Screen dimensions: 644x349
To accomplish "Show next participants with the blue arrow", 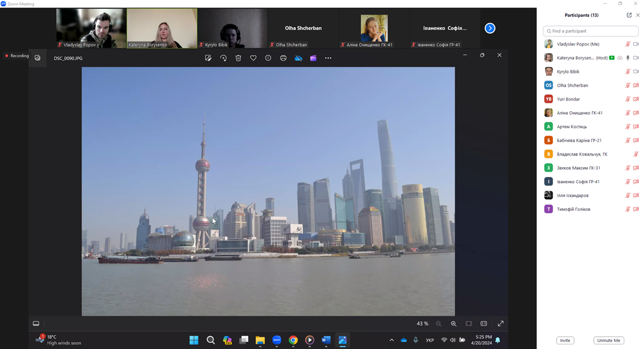I will (490, 28).
